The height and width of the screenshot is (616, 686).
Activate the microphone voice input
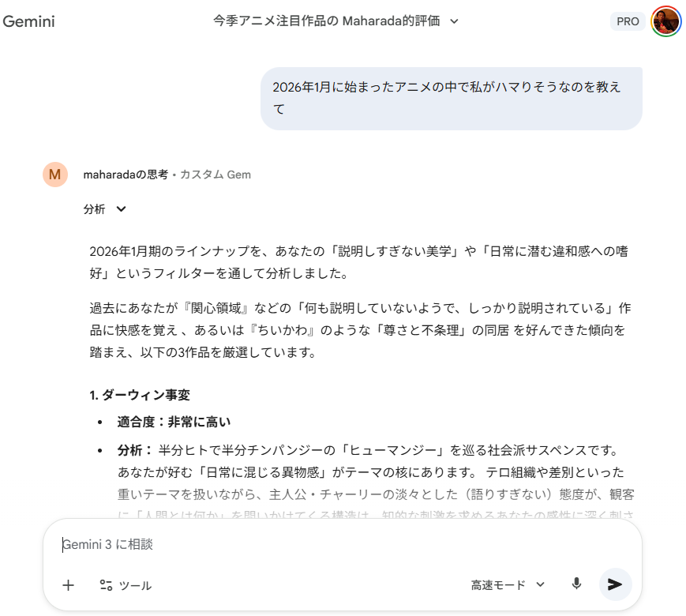pos(576,584)
